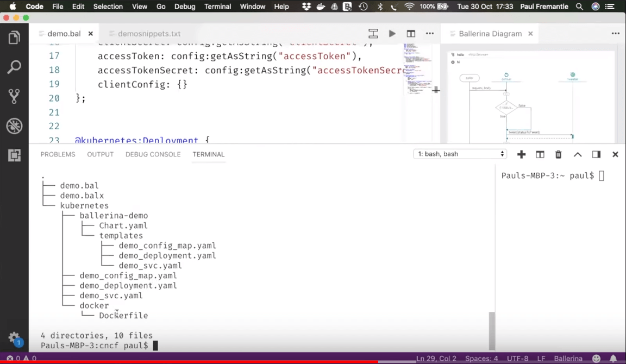
Task: Open the notifications bell in the status bar
Action: pyautogui.click(x=613, y=359)
